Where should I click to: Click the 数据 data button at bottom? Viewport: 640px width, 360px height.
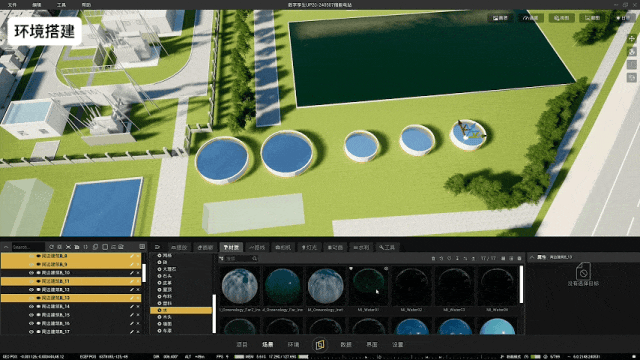tap(346, 344)
